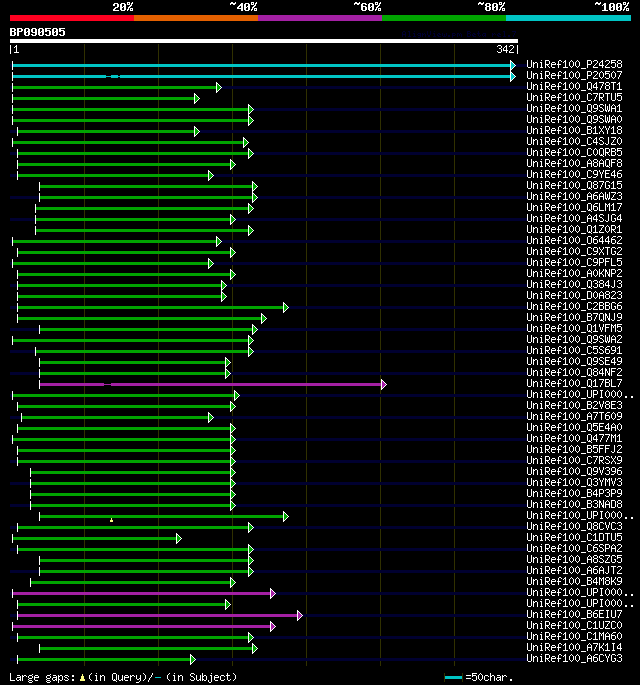Viewport: 640px width, 685px height.
Task: Open hit UniRef100_P24258
Action: [x=574, y=64]
